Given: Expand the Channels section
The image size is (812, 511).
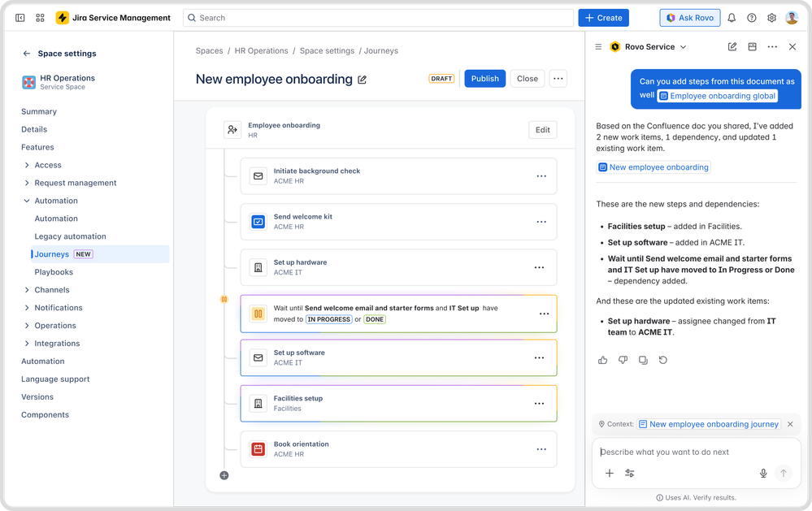Looking at the screenshot, I should point(27,290).
